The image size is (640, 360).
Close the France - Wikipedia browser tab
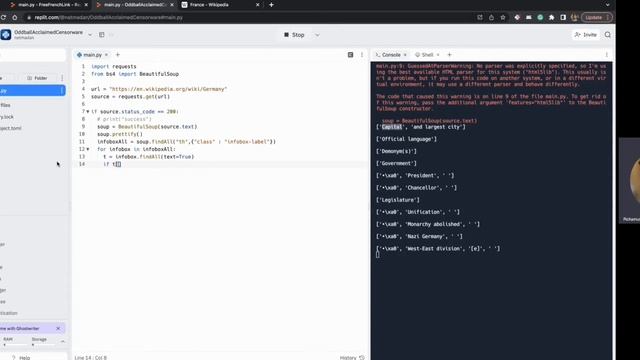click(258, 5)
